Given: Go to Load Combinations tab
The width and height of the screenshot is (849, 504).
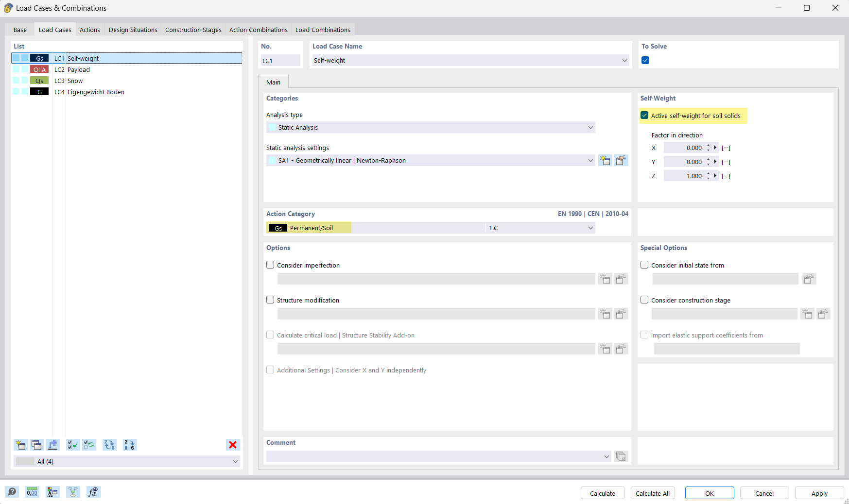Looking at the screenshot, I should 323,30.
